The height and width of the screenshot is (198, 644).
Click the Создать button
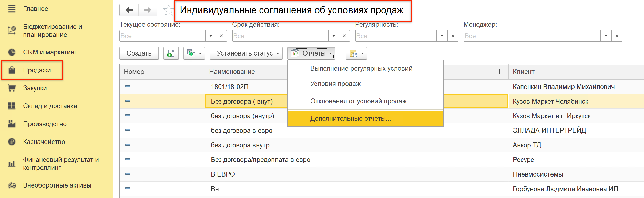click(139, 53)
